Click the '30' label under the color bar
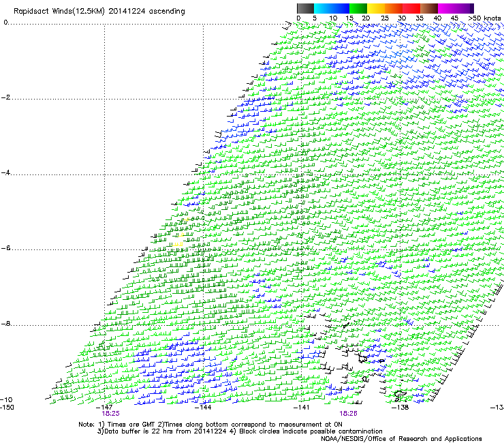Image resolution: width=504 pixels, height=443 pixels. point(402,18)
